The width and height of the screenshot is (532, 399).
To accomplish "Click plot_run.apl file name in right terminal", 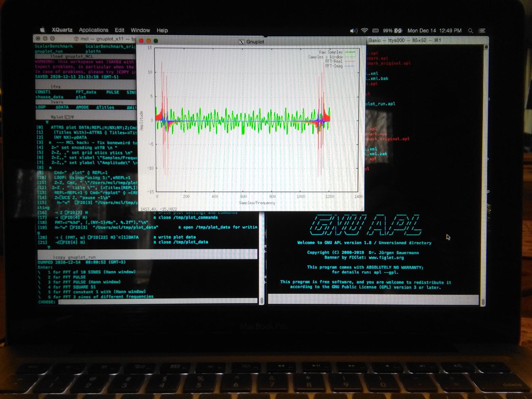I will click(380, 104).
